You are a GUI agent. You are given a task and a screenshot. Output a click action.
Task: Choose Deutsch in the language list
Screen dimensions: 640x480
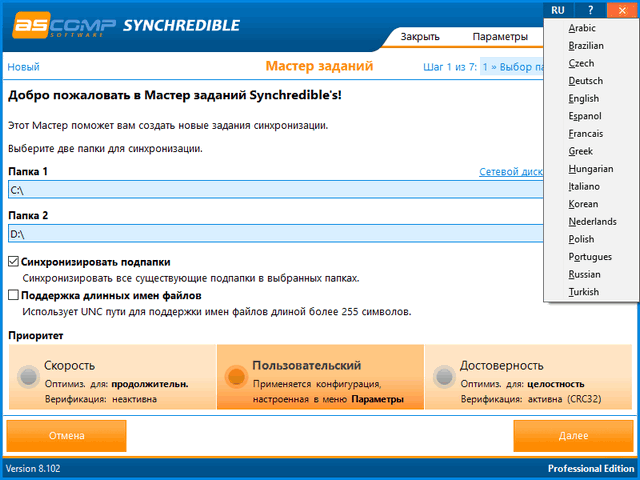[x=591, y=81]
